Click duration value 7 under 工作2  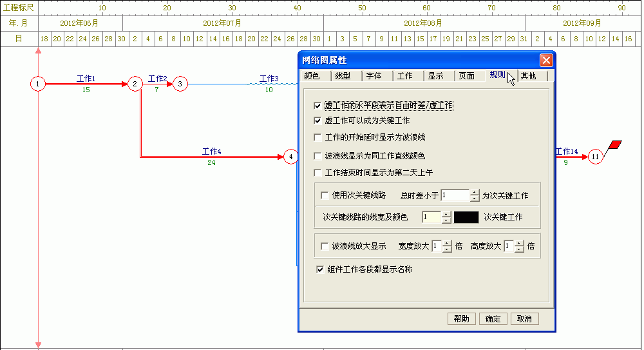(x=156, y=90)
